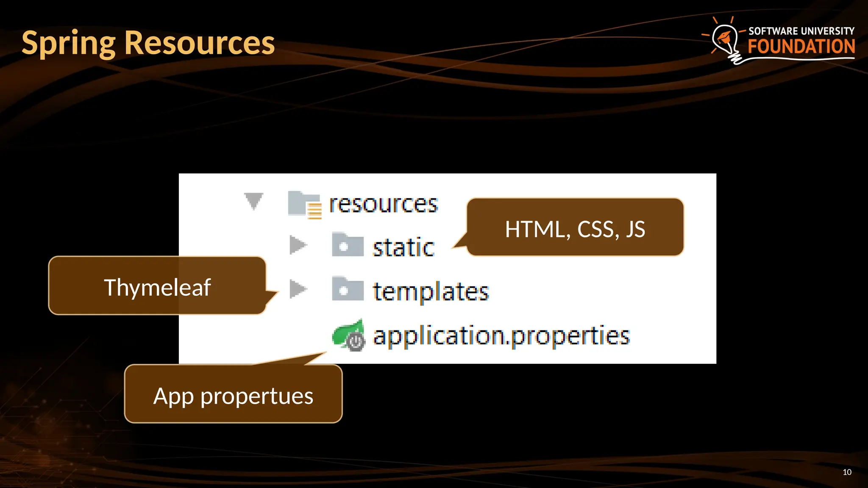Screen dimensions: 868x488
Task: Click the Spring Resources slide title
Action: tap(148, 43)
